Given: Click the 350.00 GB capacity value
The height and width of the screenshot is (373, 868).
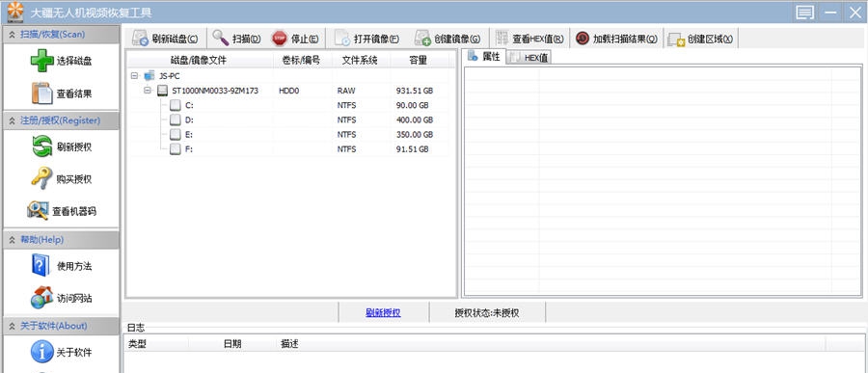Looking at the screenshot, I should coord(415,135).
